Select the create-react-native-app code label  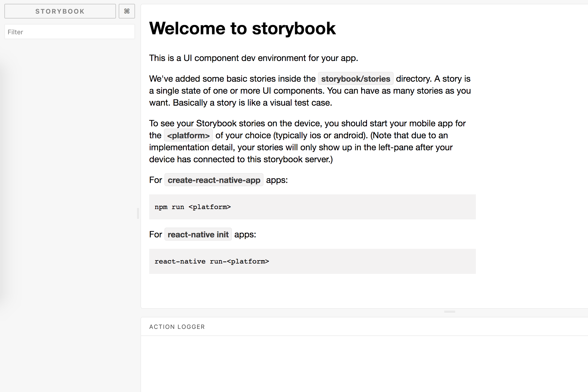[x=213, y=180]
